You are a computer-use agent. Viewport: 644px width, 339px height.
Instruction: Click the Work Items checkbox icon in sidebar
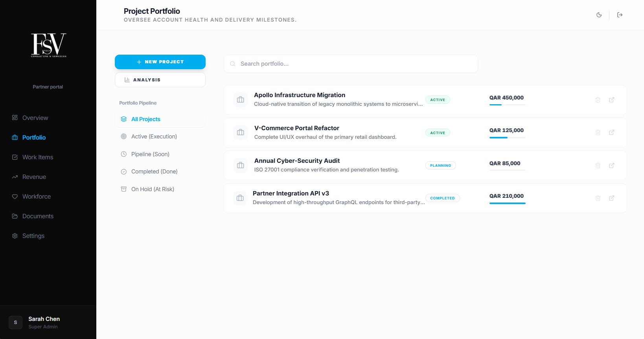point(15,157)
